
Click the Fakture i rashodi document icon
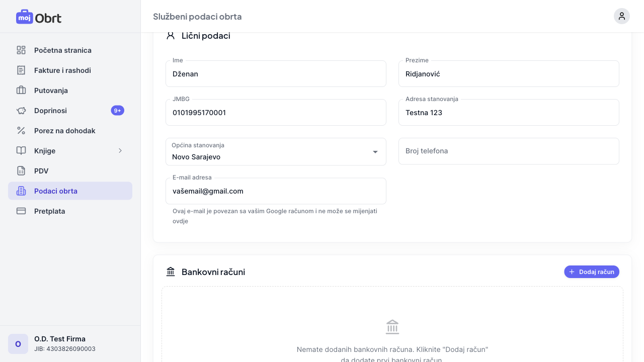21,70
